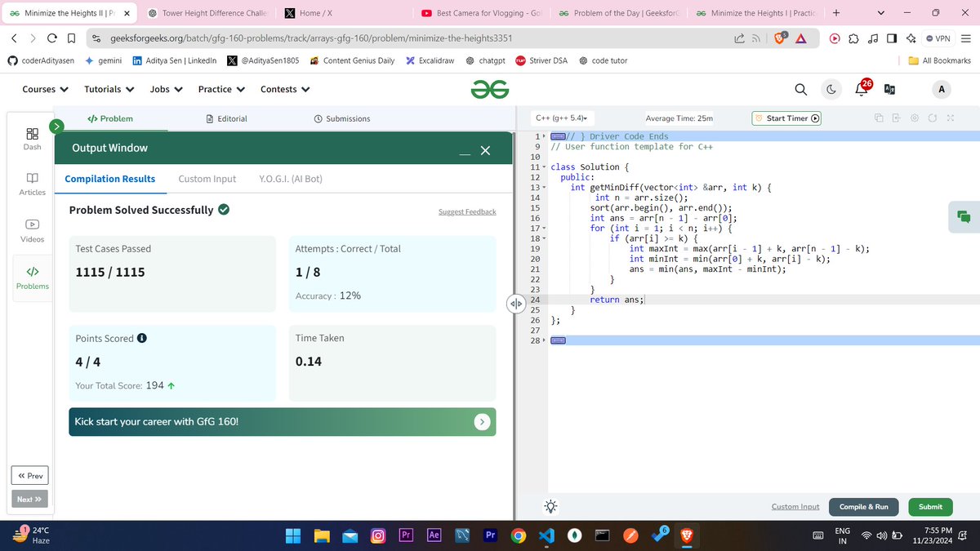This screenshot has height=551, width=980.
Task: Click the Brave Rewards triangle icon
Action: (802, 38)
